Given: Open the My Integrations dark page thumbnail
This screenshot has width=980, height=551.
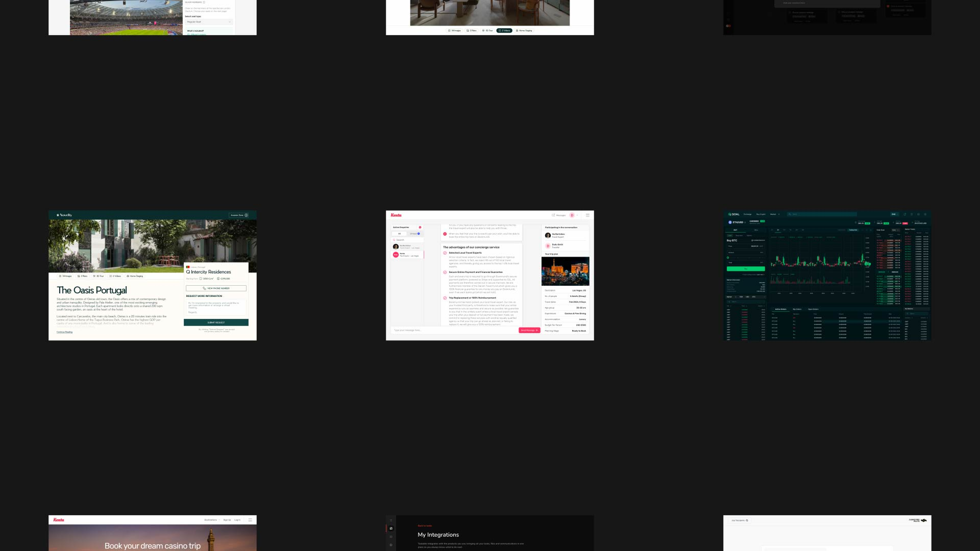Looking at the screenshot, I should click(x=490, y=533).
